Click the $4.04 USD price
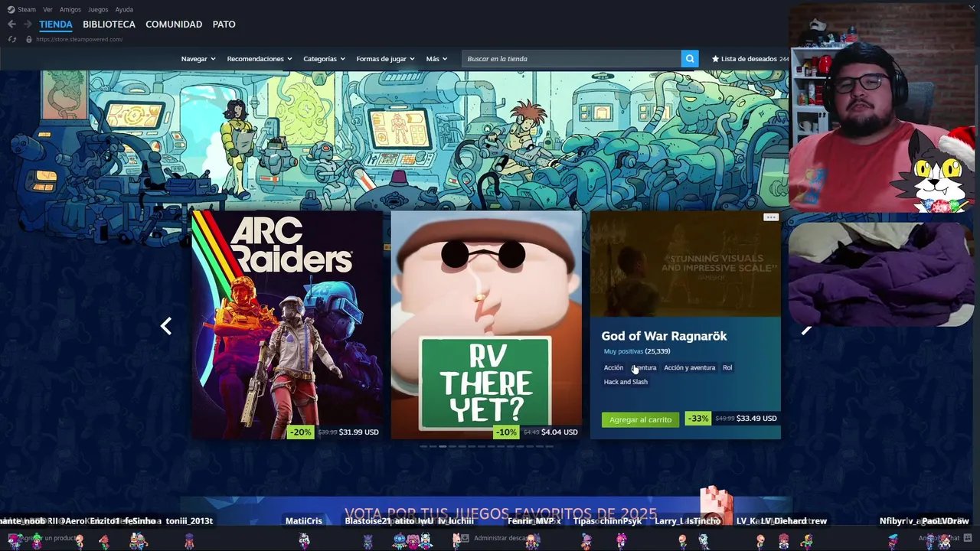 [560, 432]
